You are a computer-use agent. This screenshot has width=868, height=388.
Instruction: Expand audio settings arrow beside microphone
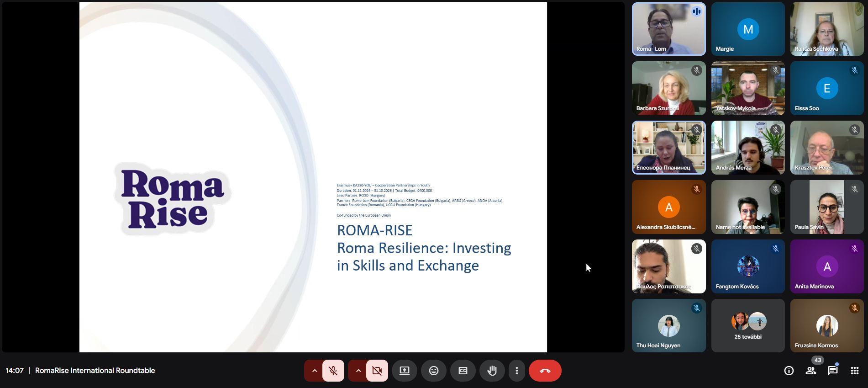pyautogui.click(x=314, y=371)
